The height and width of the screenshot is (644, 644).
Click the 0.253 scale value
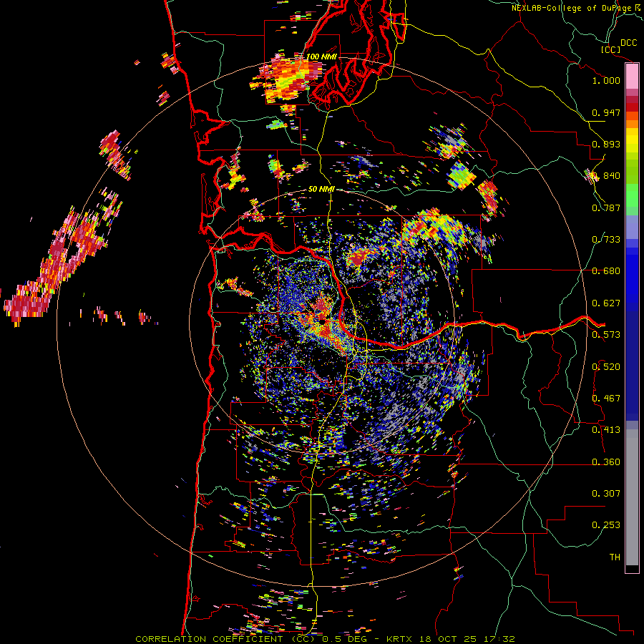pos(606,525)
